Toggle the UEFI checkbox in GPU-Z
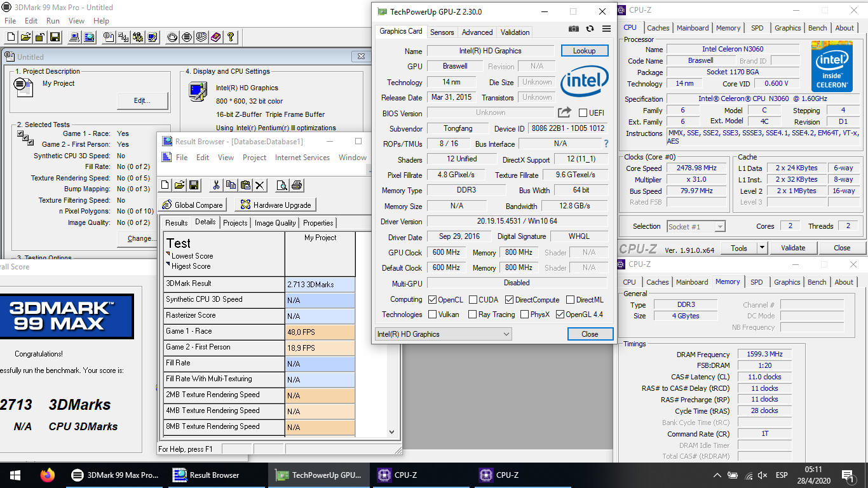The image size is (868, 488). [583, 113]
